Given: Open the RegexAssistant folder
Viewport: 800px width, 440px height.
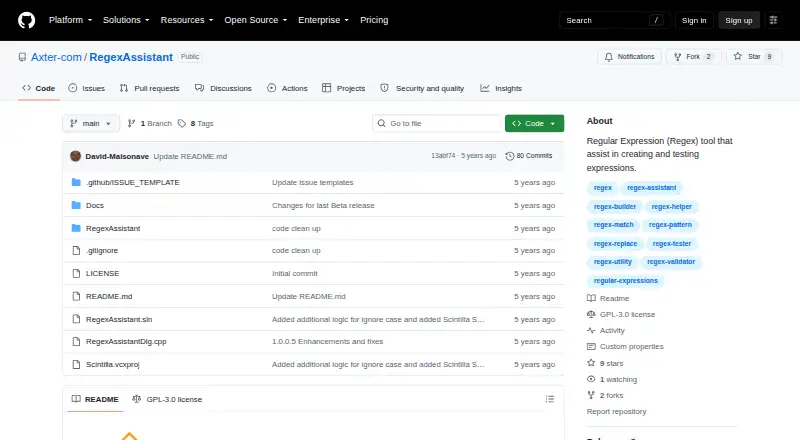Looking at the screenshot, I should (113, 229).
